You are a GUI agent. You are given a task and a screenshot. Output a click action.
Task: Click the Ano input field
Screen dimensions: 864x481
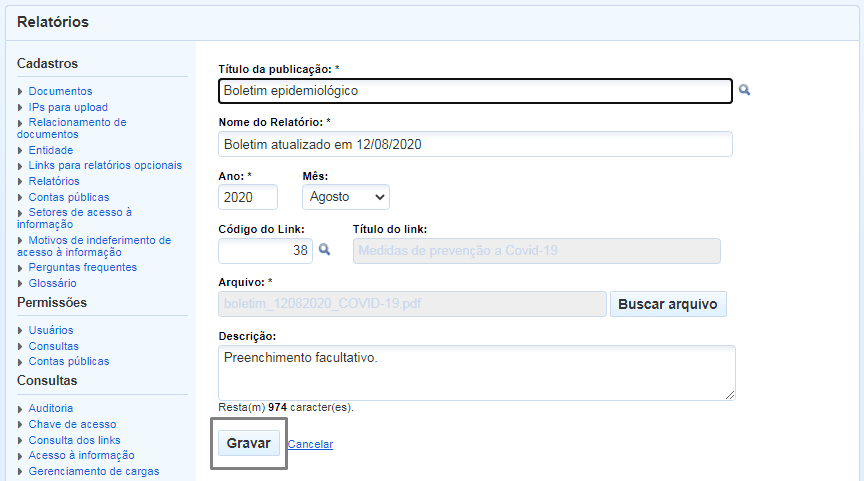pyautogui.click(x=247, y=197)
